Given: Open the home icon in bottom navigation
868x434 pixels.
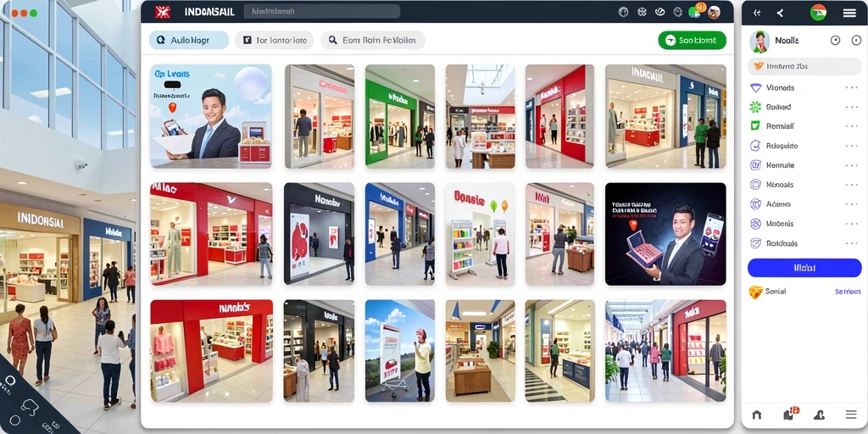Looking at the screenshot, I should [x=756, y=414].
